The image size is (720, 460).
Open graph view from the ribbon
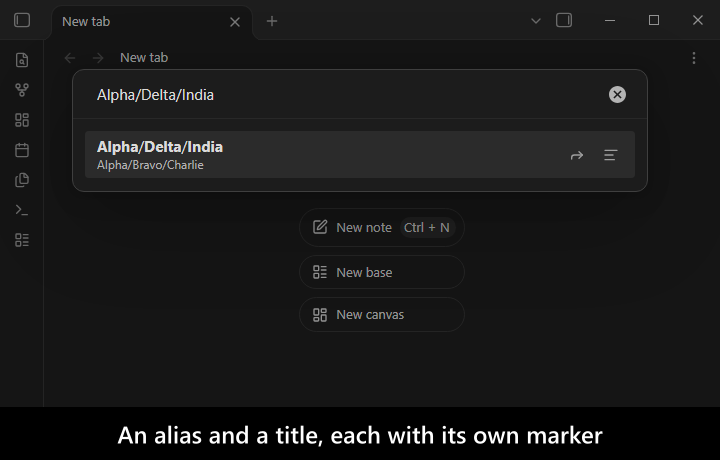click(22, 90)
